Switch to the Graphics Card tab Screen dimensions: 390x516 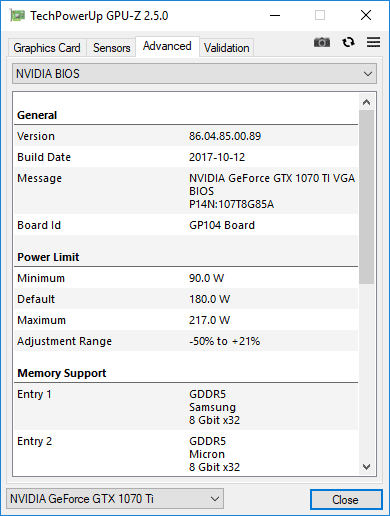pos(47,48)
